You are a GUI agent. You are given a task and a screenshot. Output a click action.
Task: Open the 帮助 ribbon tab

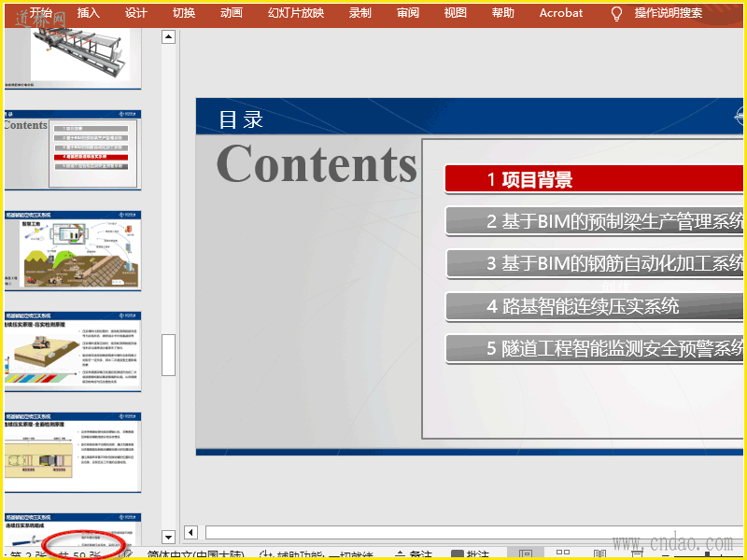(x=503, y=13)
